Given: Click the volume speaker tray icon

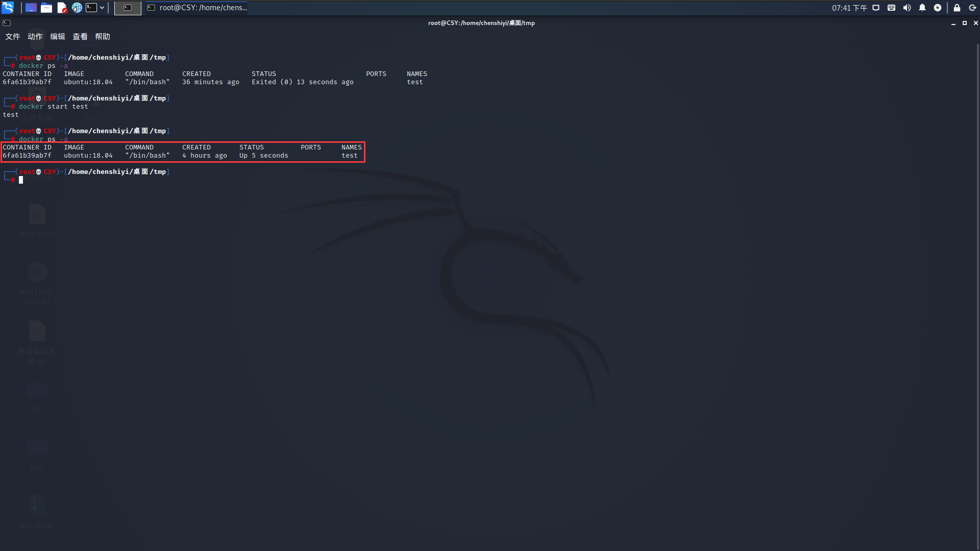Looking at the screenshot, I should pos(907,8).
